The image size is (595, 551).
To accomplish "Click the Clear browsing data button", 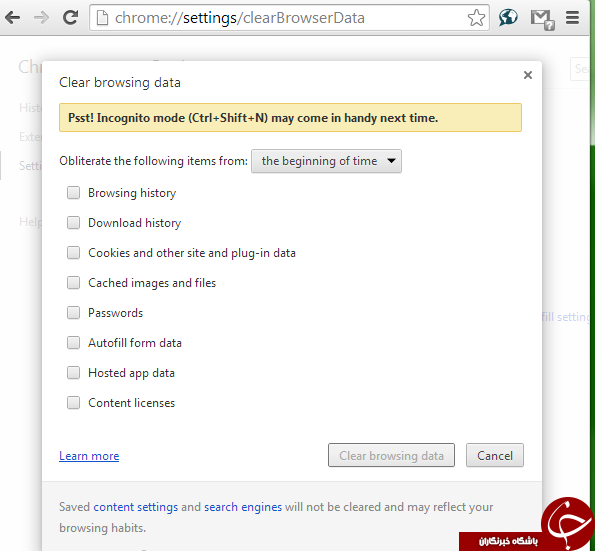I will pyautogui.click(x=391, y=455).
